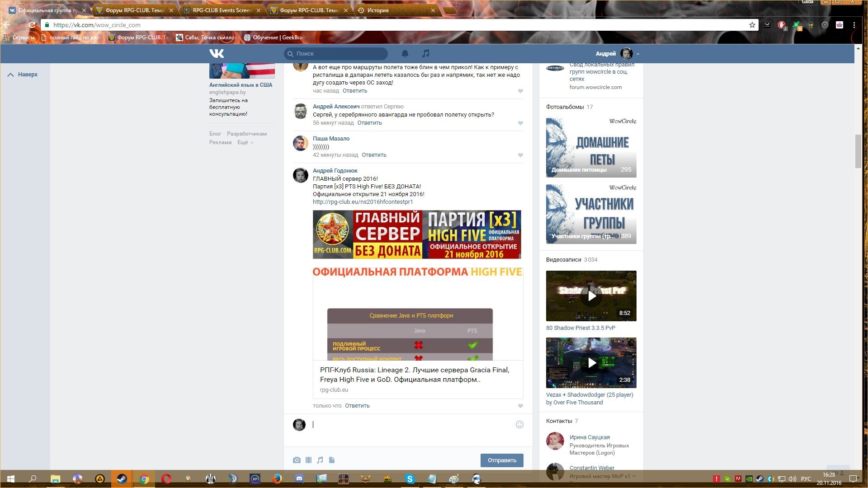Open Steam from the taskbar
Image resolution: width=868 pixels, height=488 pixels.
pos(122,479)
